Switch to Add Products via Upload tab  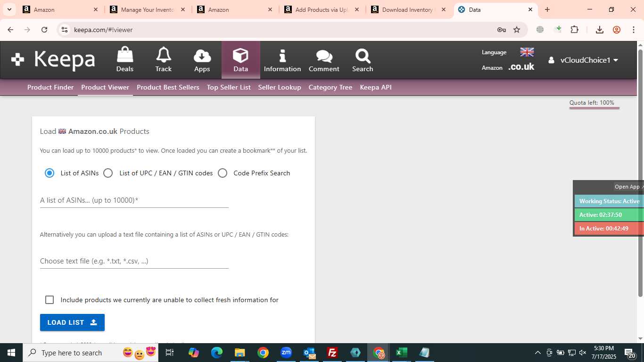[322, 9]
